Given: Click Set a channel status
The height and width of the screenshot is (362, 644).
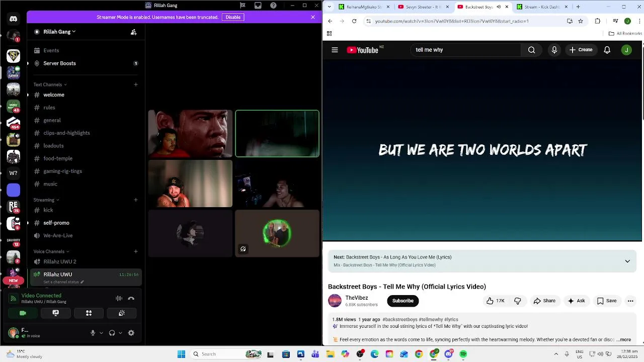Looking at the screenshot, I should click(x=63, y=282).
